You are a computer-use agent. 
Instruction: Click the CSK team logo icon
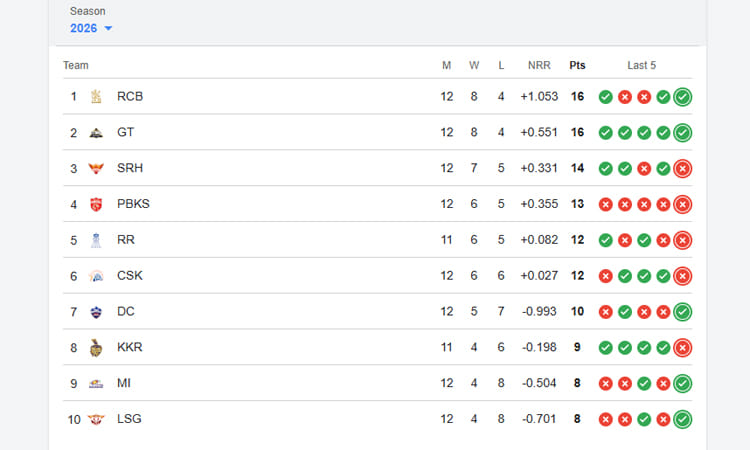[x=96, y=276]
